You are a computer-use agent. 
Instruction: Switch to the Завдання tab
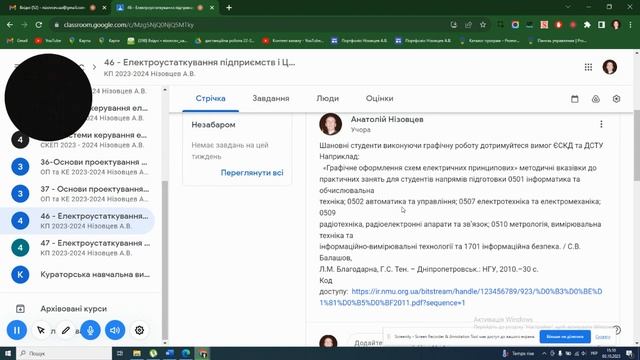pyautogui.click(x=271, y=98)
